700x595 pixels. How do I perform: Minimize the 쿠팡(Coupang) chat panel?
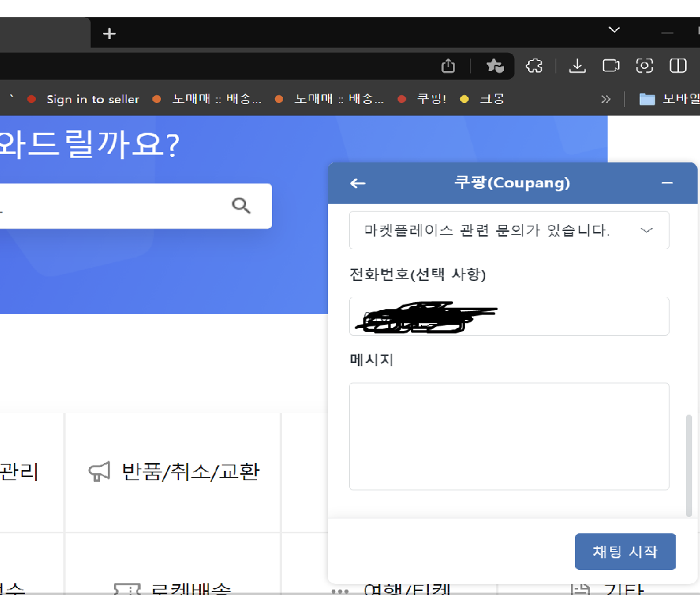(667, 183)
